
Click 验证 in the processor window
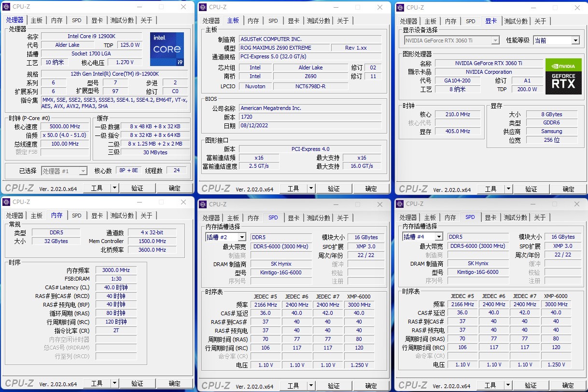coord(137,188)
